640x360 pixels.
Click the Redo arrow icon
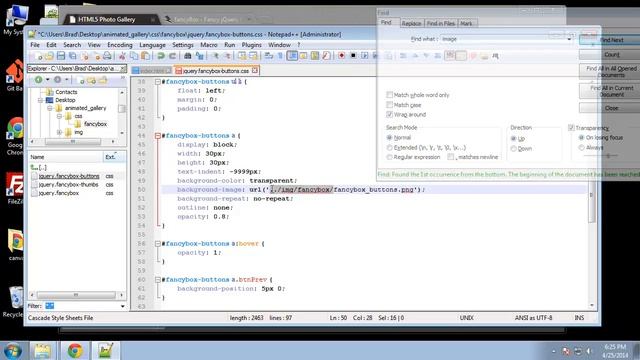pos(172,56)
